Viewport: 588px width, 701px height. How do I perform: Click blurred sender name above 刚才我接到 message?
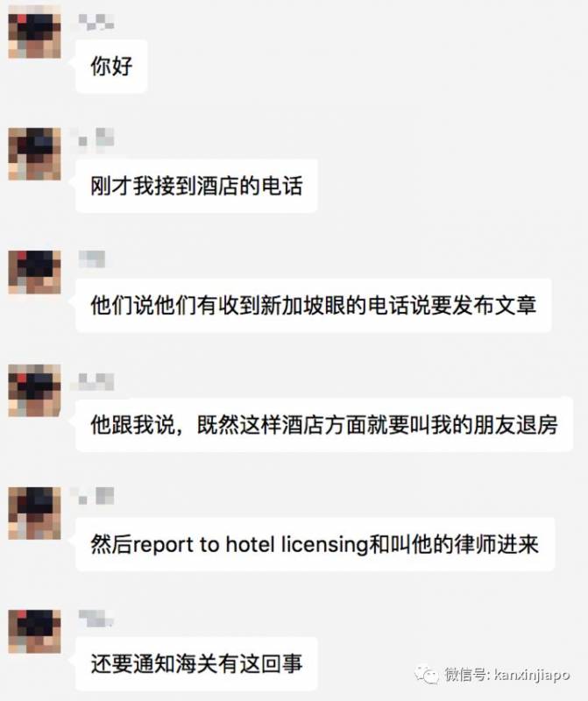point(96,138)
